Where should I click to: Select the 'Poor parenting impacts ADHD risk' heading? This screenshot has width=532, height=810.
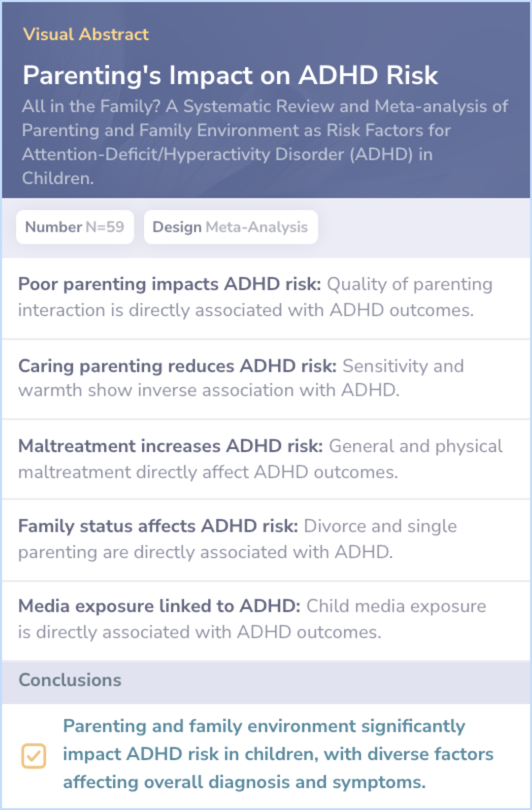pyautogui.click(x=169, y=284)
